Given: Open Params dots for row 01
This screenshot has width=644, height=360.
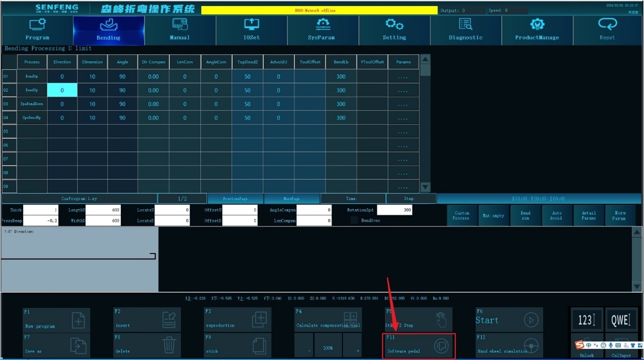Looking at the screenshot, I should click(x=403, y=77).
